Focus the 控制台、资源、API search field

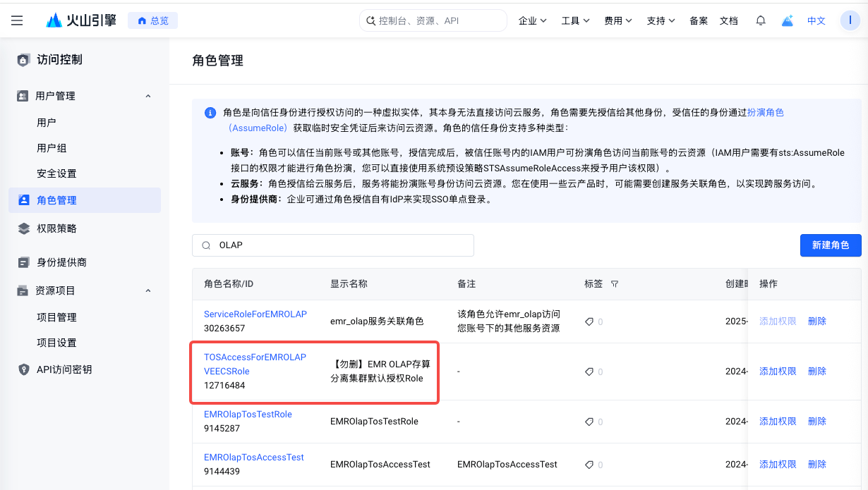point(433,21)
